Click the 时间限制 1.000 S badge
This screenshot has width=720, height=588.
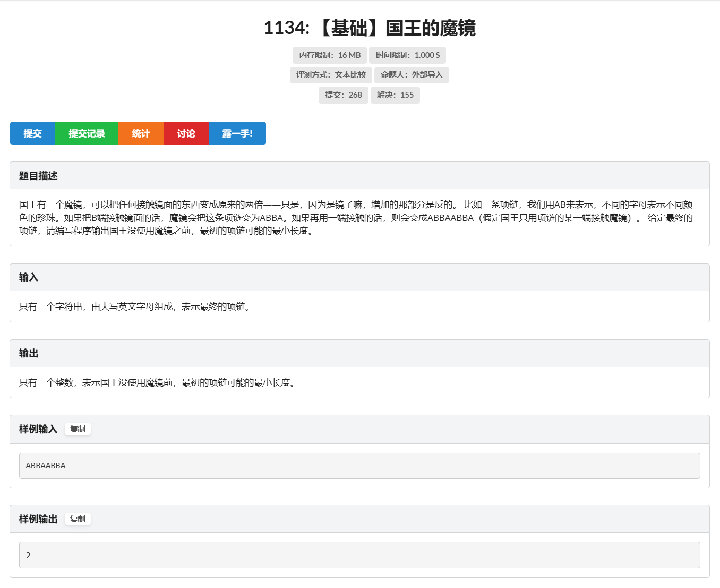point(407,55)
